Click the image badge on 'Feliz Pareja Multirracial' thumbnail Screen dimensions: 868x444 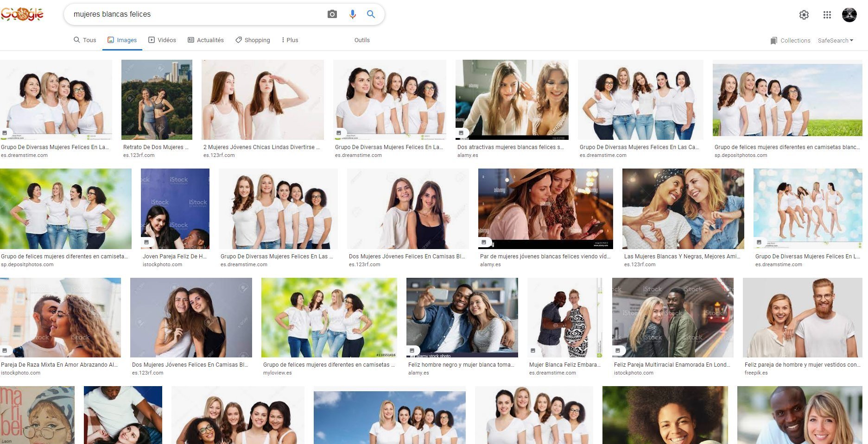(618, 350)
